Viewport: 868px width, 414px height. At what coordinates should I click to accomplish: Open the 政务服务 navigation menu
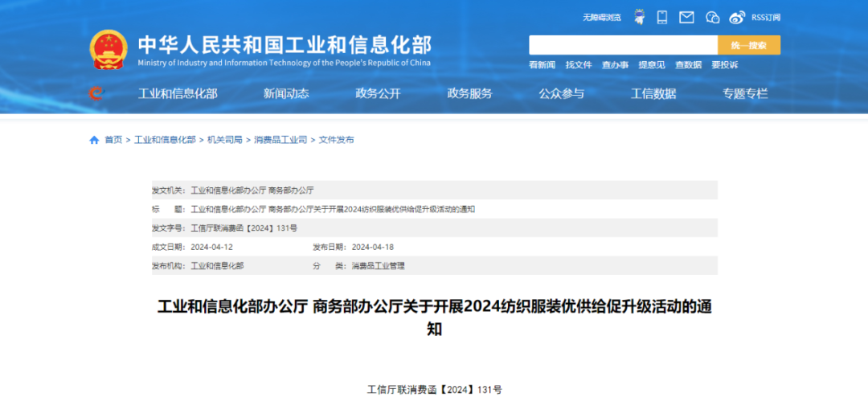[469, 94]
